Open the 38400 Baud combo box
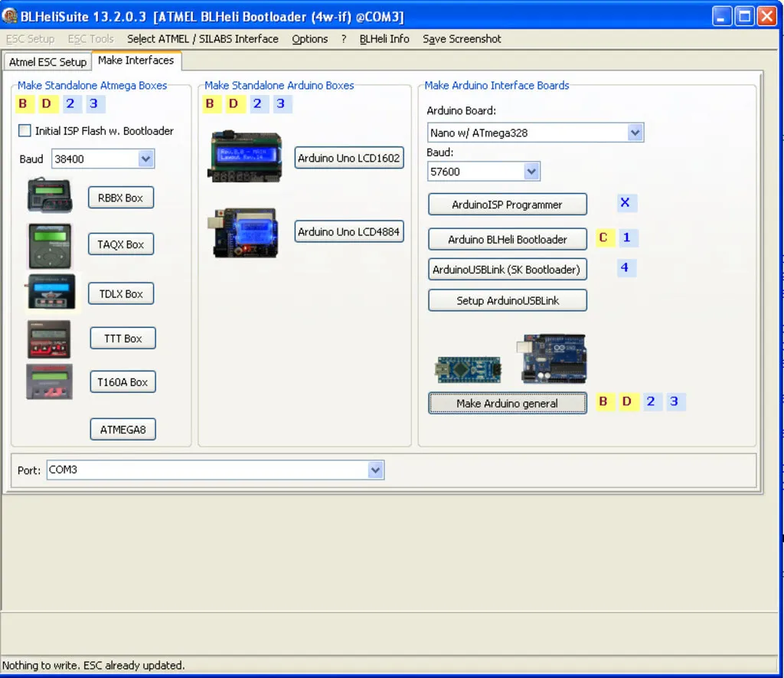Image resolution: width=784 pixels, height=678 pixels. 145,159
